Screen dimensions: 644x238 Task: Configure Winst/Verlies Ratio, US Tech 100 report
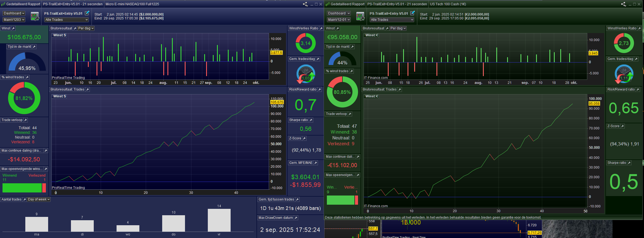pyautogui.click(x=640, y=28)
